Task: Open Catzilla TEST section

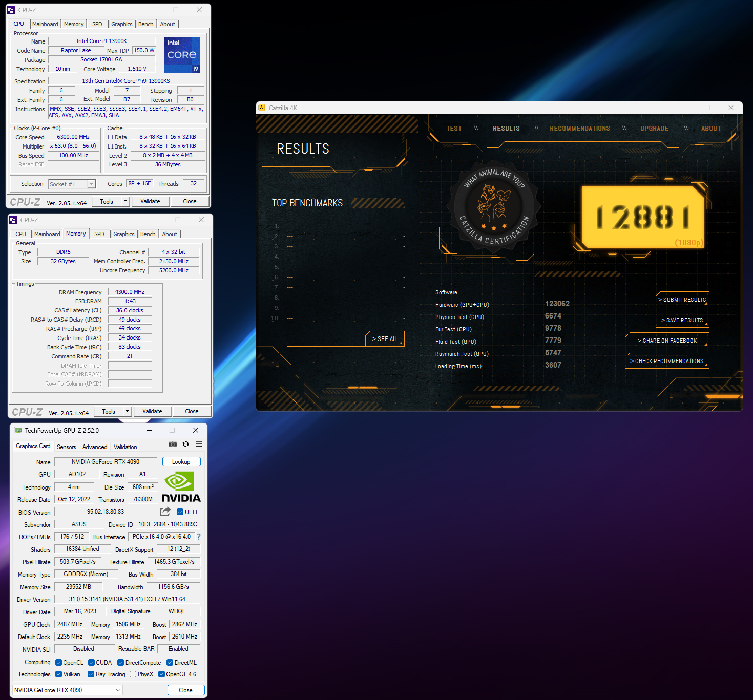Action: (454, 129)
